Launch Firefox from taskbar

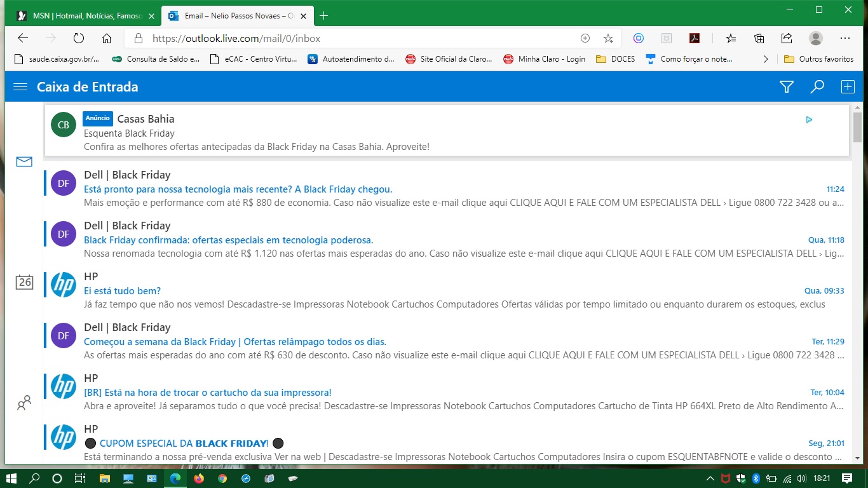click(x=198, y=478)
